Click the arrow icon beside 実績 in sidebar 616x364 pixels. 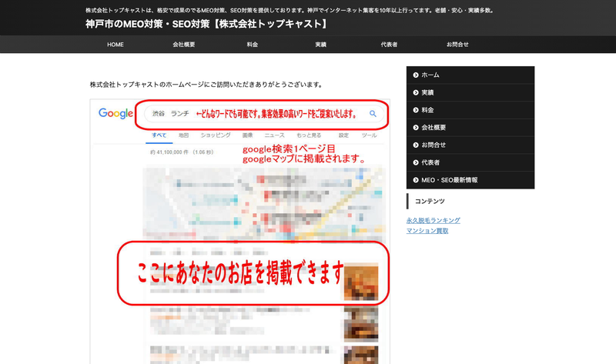click(416, 92)
